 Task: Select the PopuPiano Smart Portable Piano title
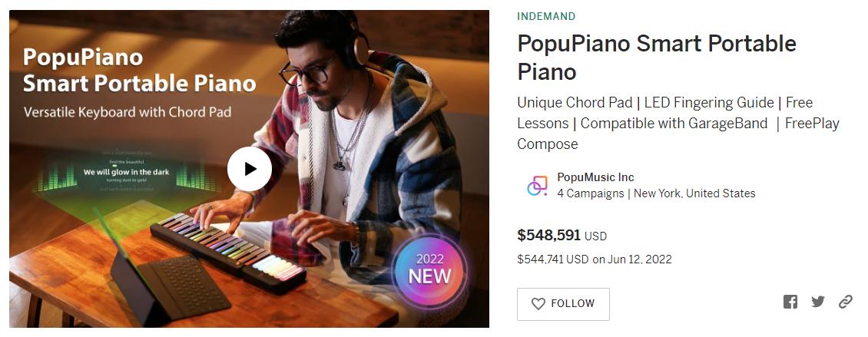pos(657,57)
